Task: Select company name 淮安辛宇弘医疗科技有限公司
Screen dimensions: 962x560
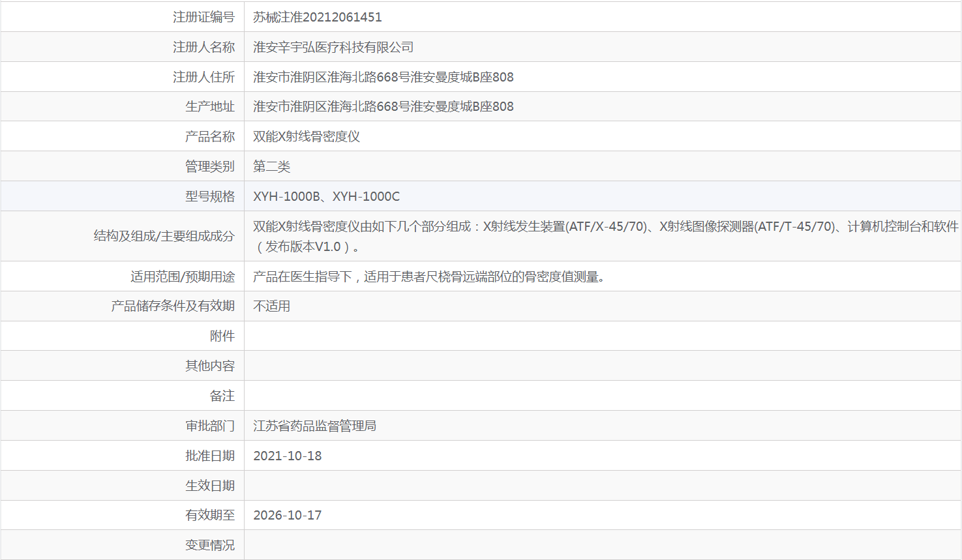Action: coord(333,47)
